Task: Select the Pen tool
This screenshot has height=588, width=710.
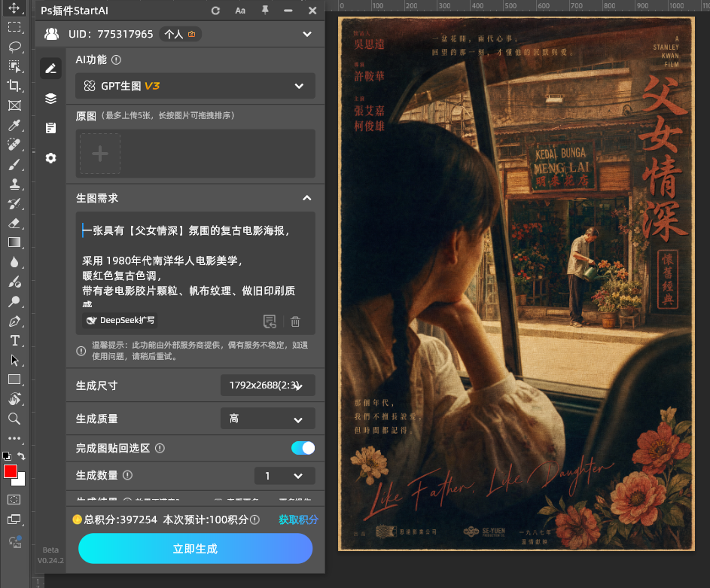Action: pyautogui.click(x=14, y=321)
